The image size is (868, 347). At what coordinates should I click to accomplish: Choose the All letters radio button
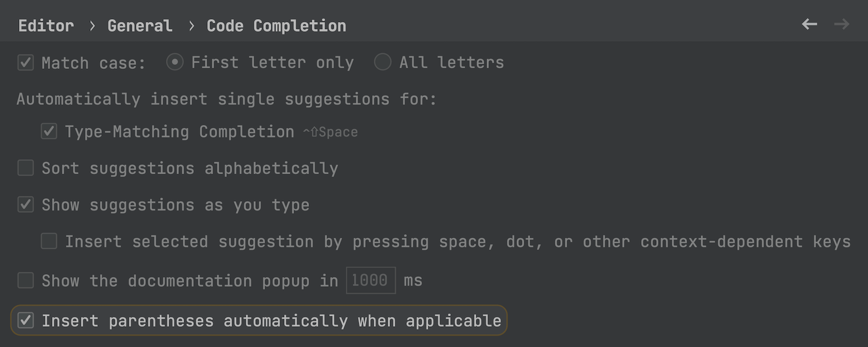point(382,62)
